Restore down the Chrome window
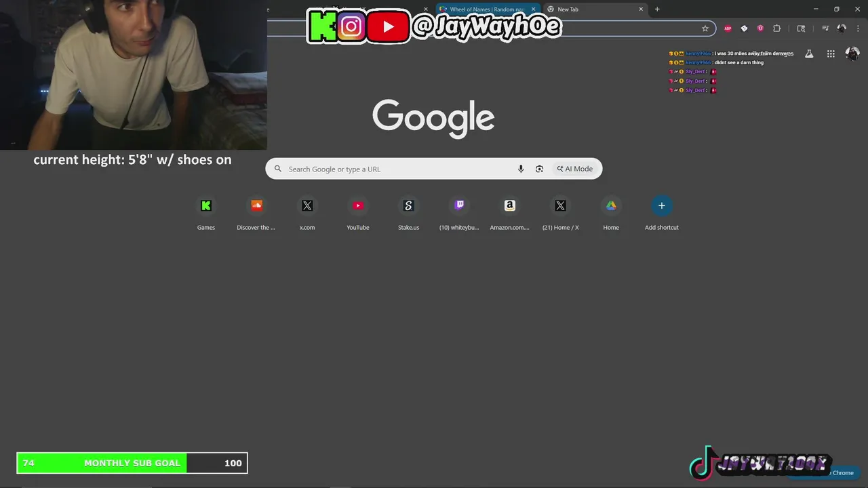Screen dimensions: 868x488 pos(836,9)
